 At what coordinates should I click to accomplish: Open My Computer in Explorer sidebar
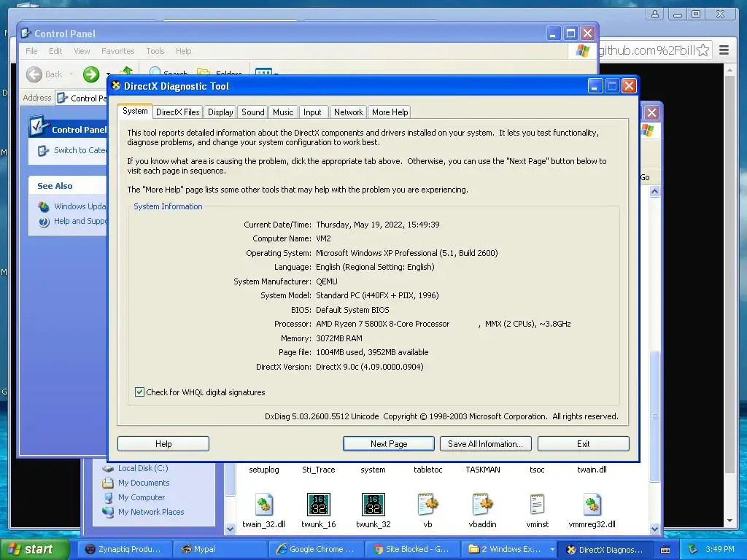click(142, 497)
